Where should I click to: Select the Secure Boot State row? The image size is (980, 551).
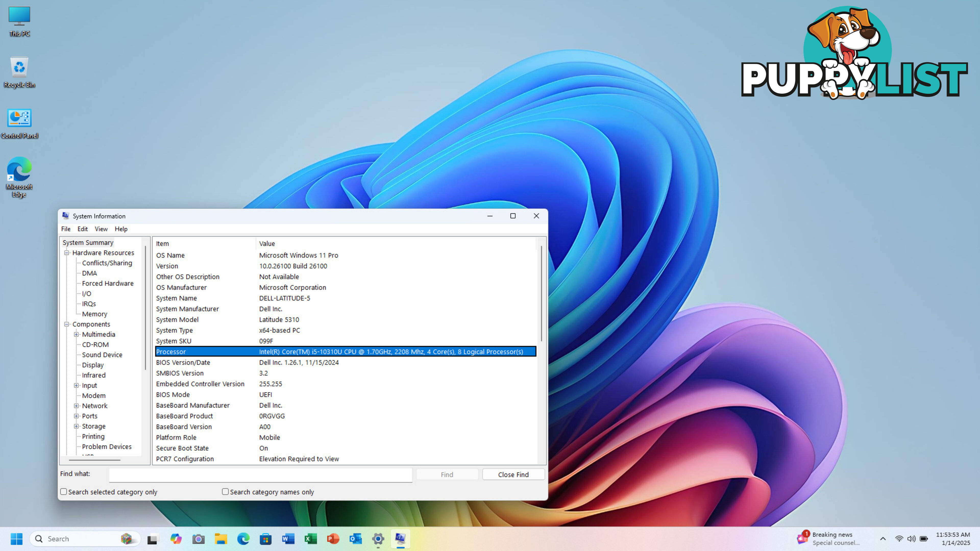(x=346, y=448)
